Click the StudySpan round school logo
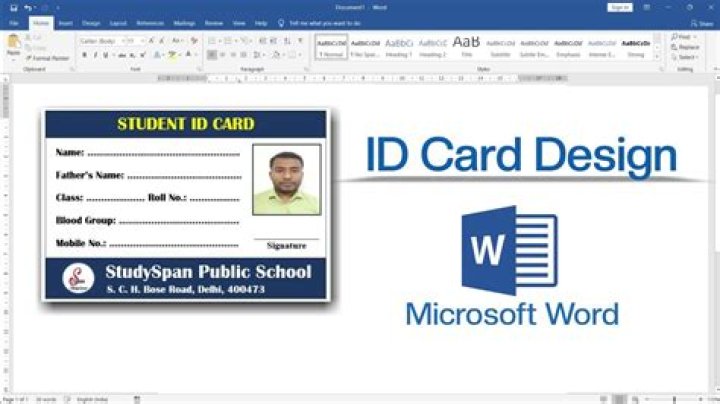This screenshot has height=404, width=720. coord(78,278)
